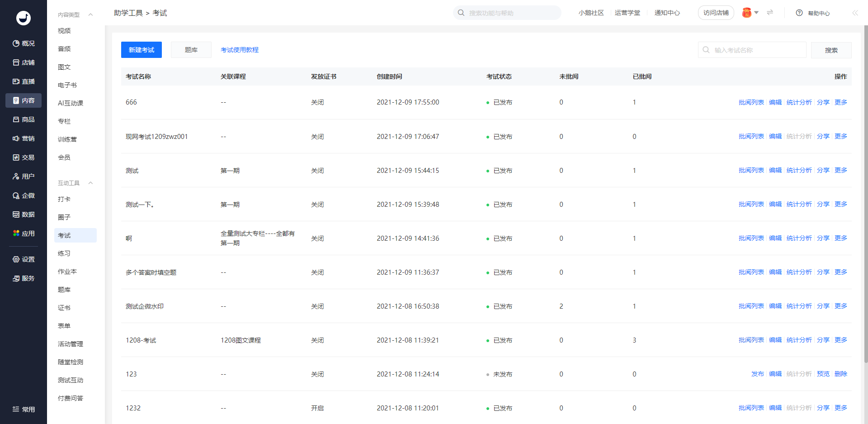The height and width of the screenshot is (424, 868).
Task: Click 删除 for exam 123
Action: pos(841,374)
